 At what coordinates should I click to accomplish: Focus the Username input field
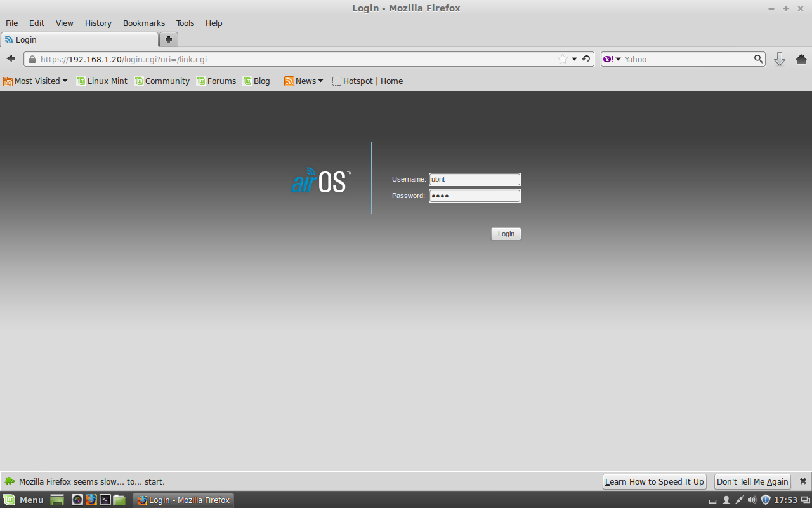[475, 179]
